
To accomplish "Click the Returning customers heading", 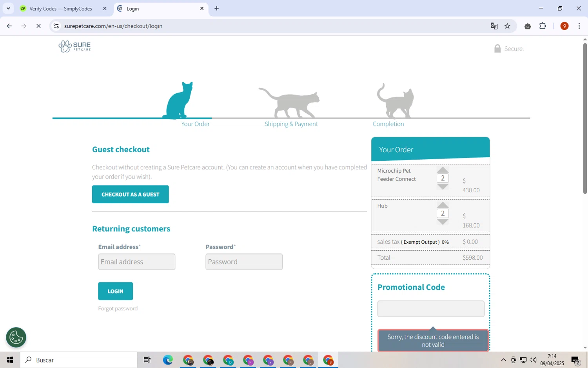I will [x=131, y=229].
